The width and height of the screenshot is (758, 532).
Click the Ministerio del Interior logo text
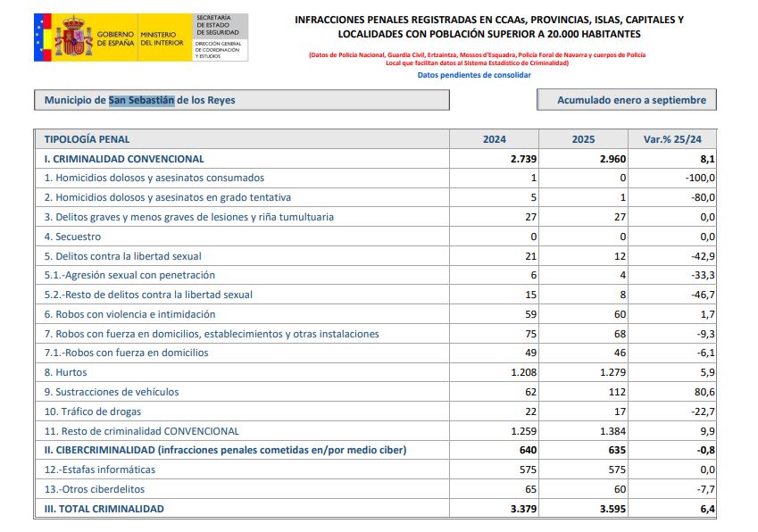coord(162,37)
